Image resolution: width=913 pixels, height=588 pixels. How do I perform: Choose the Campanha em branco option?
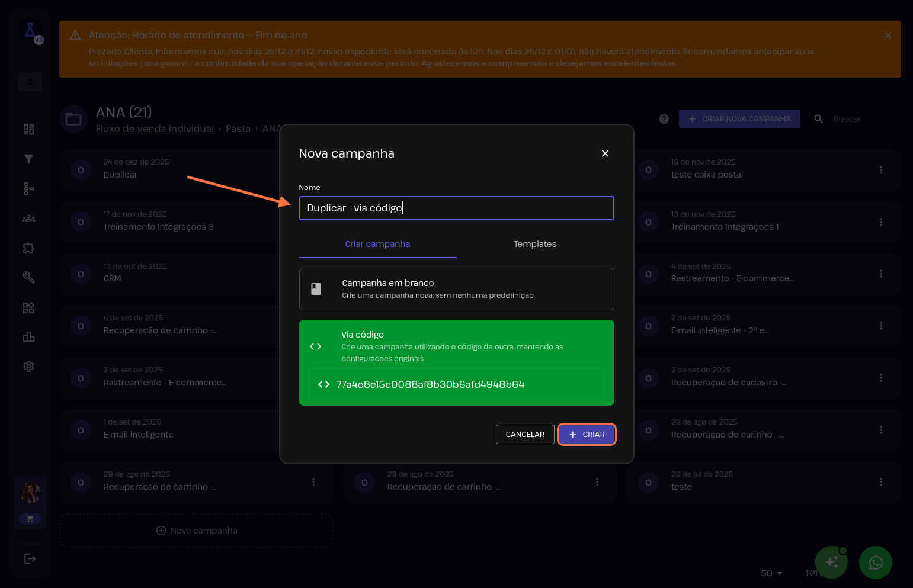(456, 289)
